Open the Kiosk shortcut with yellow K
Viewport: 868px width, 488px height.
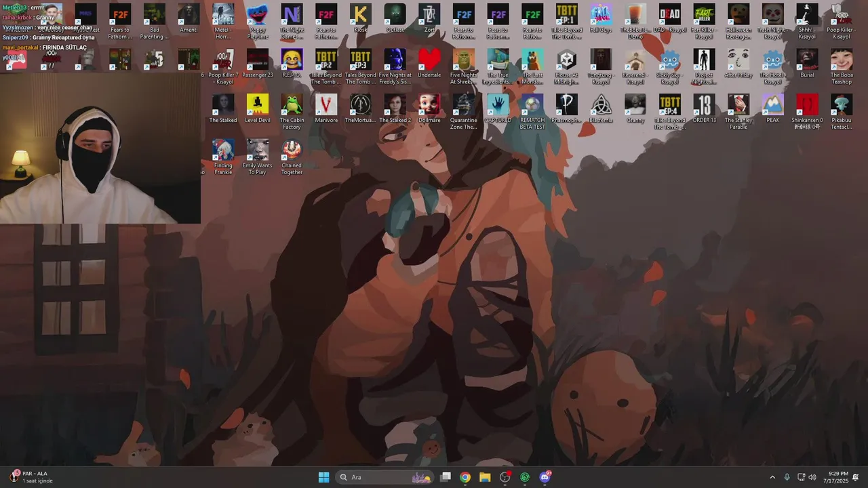(x=361, y=19)
